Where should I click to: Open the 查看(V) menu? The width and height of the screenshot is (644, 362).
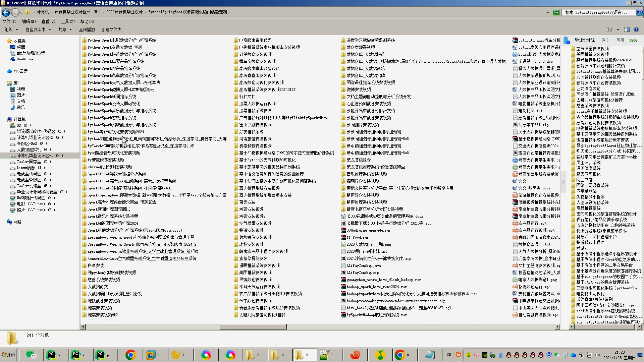click(48, 21)
